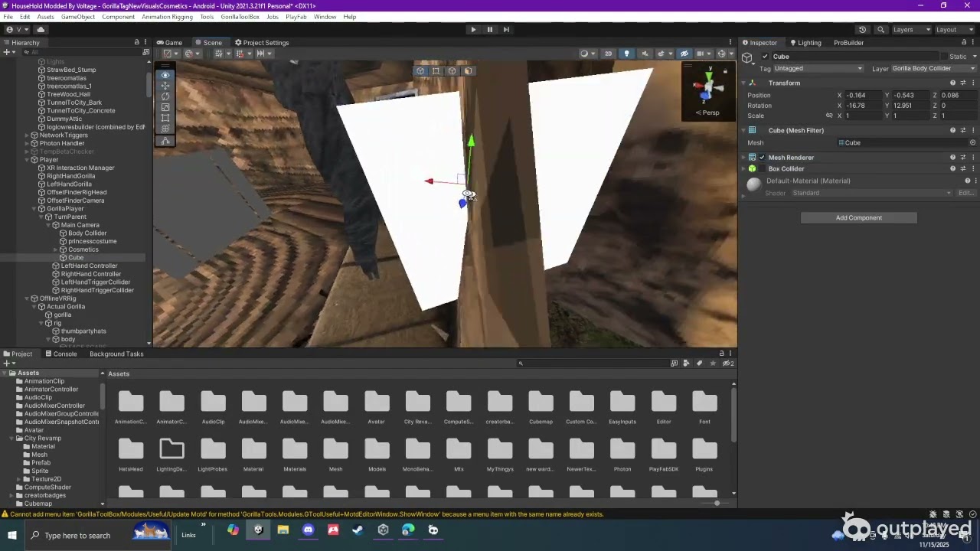
Task: Select the Scale tool in Scene toolbar
Action: [165, 107]
